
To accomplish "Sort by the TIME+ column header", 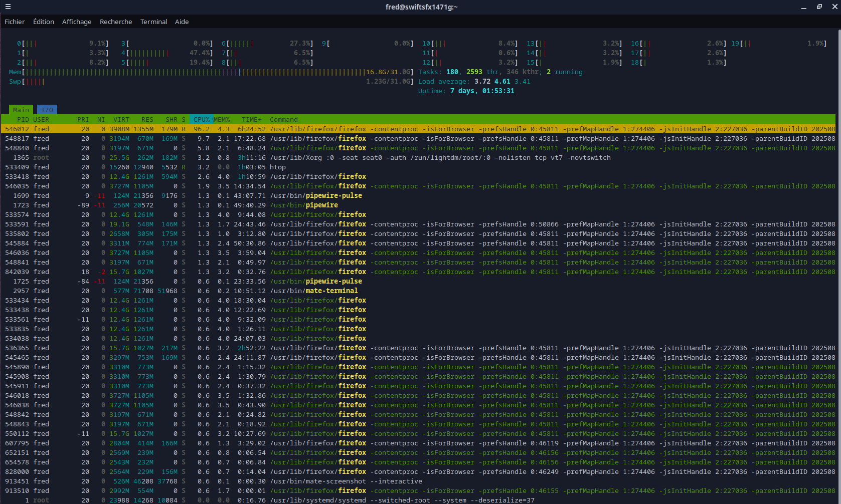I will click(x=252, y=120).
